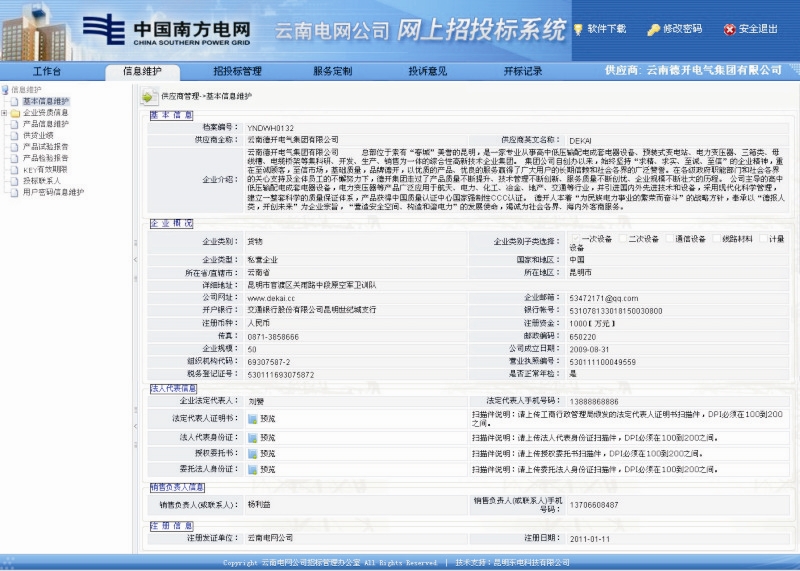Select 产品信息维护 in the sidebar tree

46,124
